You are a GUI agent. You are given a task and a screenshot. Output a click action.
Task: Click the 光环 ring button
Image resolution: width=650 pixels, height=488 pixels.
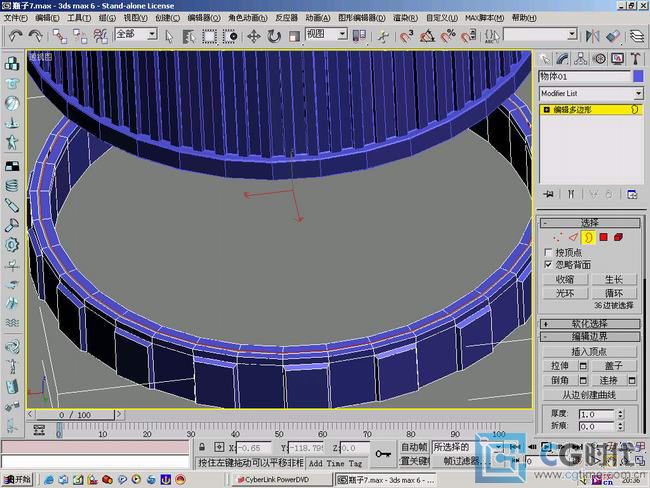(565, 293)
